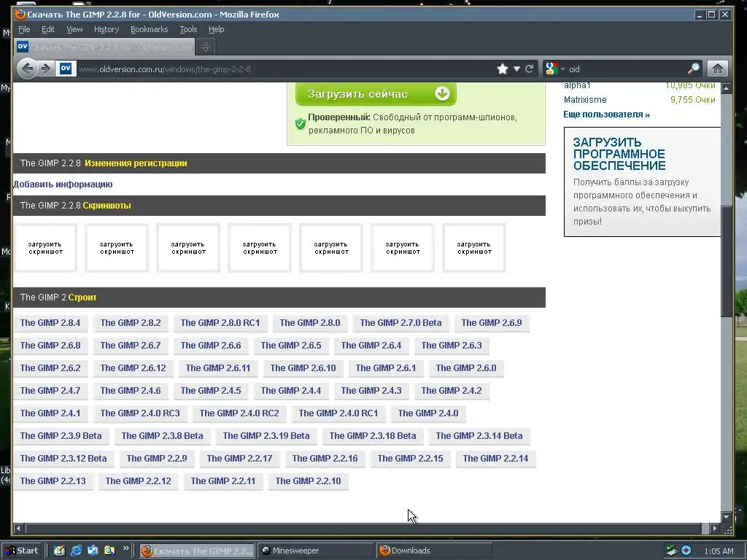Screen dimensions: 747x560
Task: Open the History menu
Action: [107, 29]
